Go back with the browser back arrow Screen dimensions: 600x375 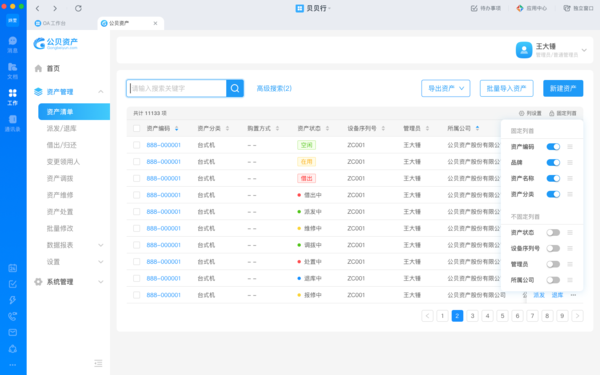[x=38, y=8]
